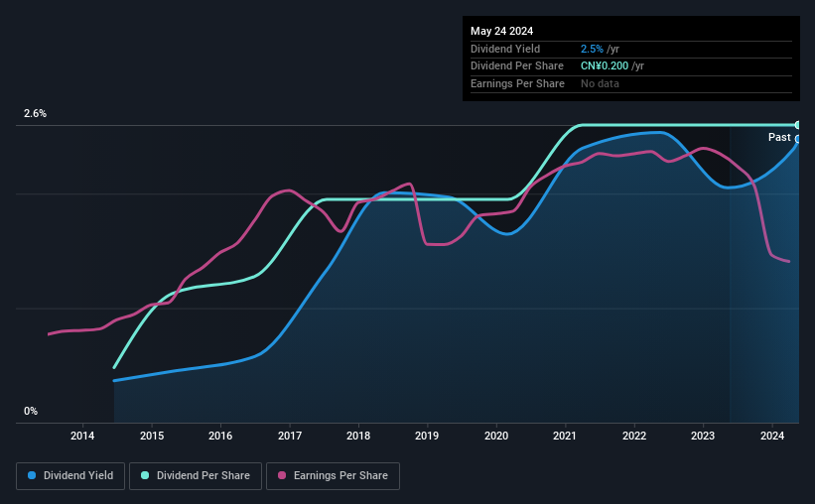Toggle the Dividend Per Share legend button
This screenshot has width=815, height=504.
196,476
